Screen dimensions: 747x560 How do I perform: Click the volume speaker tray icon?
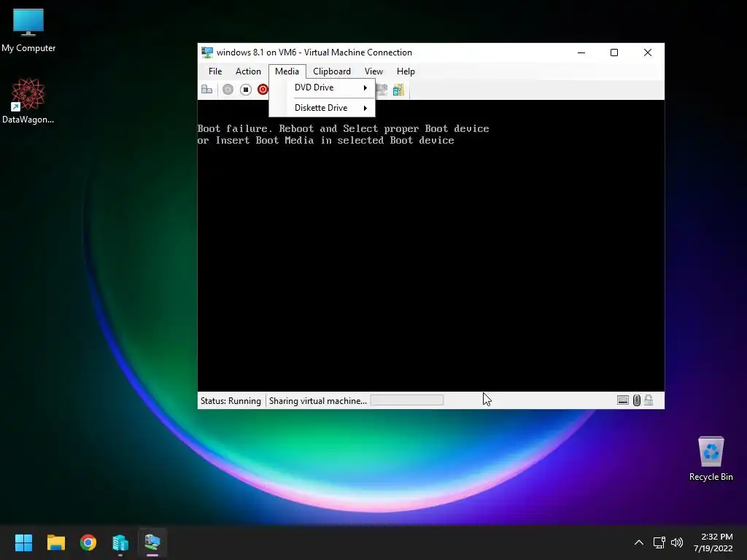tap(676, 542)
